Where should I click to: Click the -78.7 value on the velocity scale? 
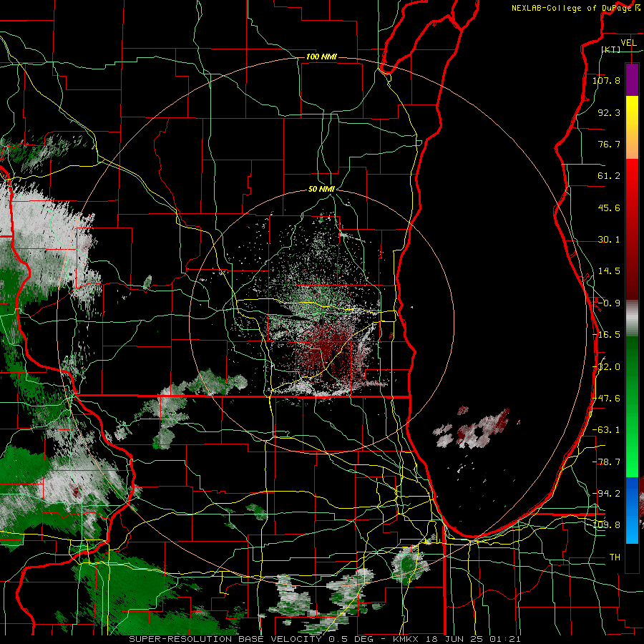pos(606,462)
